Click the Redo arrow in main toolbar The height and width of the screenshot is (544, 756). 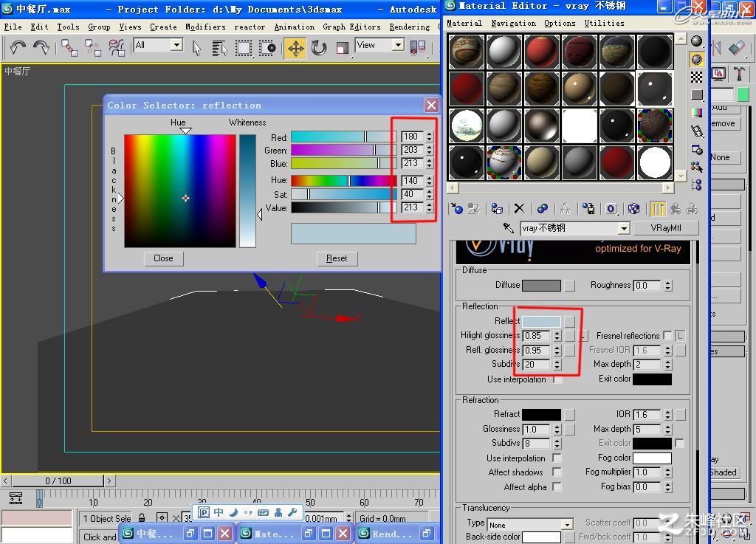point(41,47)
